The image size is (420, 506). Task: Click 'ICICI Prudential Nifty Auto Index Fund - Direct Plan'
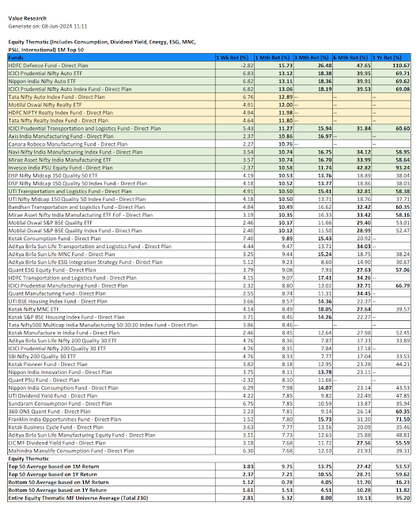pyautogui.click(x=70, y=89)
